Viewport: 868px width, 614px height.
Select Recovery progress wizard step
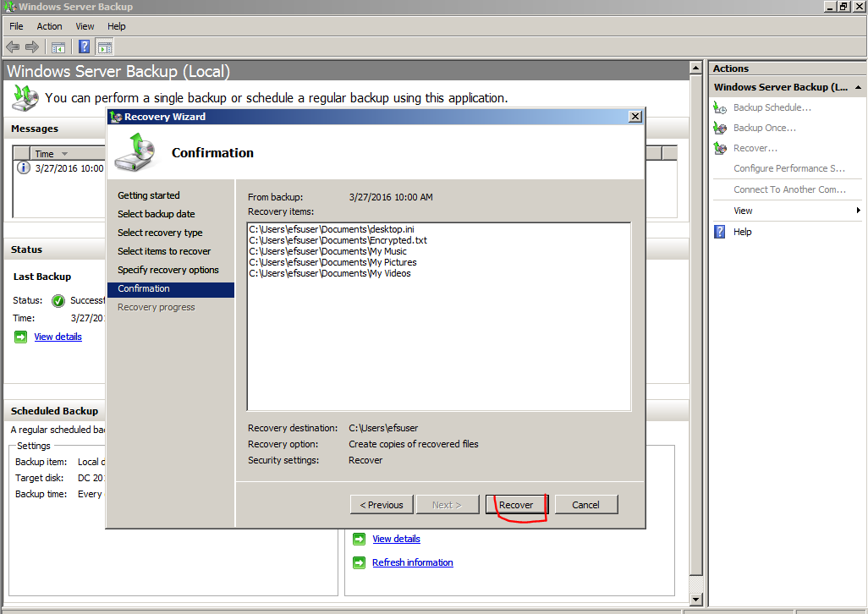coord(157,307)
